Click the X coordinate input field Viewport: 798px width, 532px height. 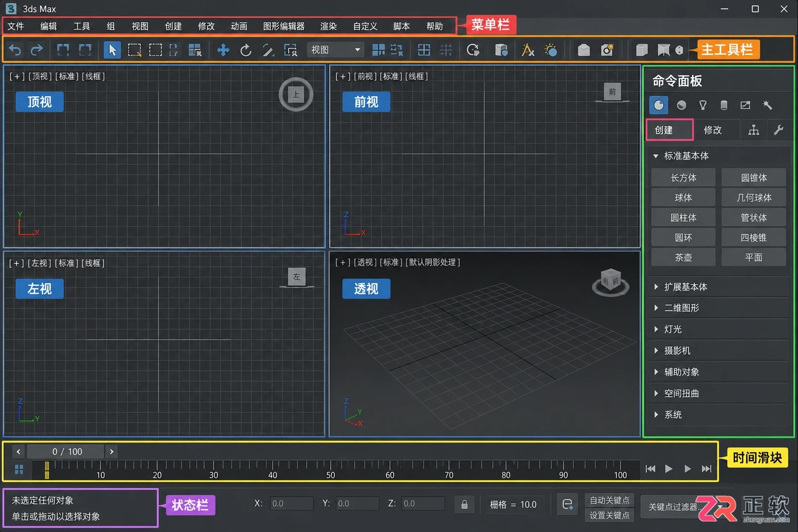(291, 504)
